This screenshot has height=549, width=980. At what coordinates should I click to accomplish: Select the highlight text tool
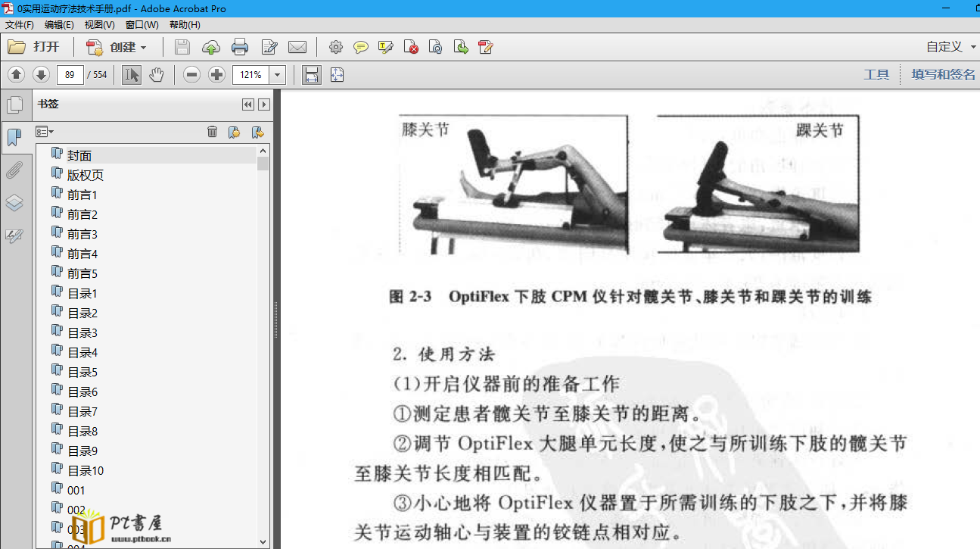386,47
